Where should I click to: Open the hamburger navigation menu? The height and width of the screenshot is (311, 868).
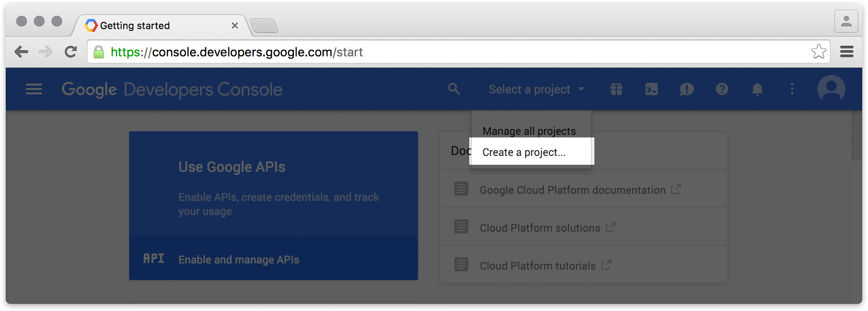coord(34,89)
